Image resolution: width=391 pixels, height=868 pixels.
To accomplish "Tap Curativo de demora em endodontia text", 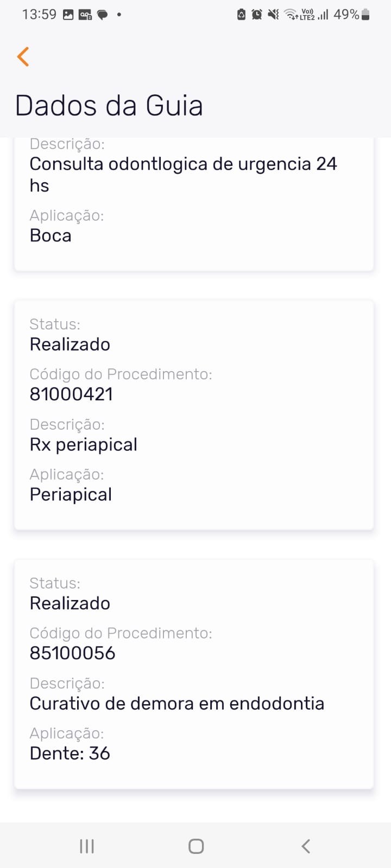I will [x=176, y=703].
